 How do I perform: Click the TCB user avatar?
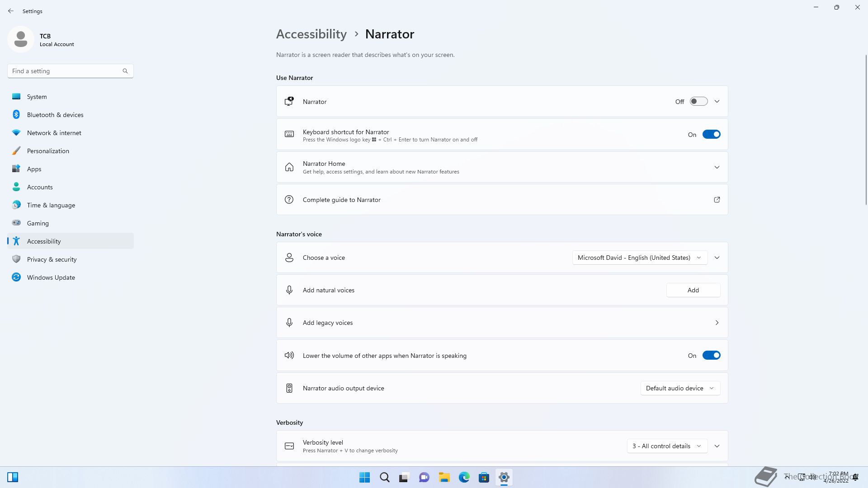coord(21,39)
